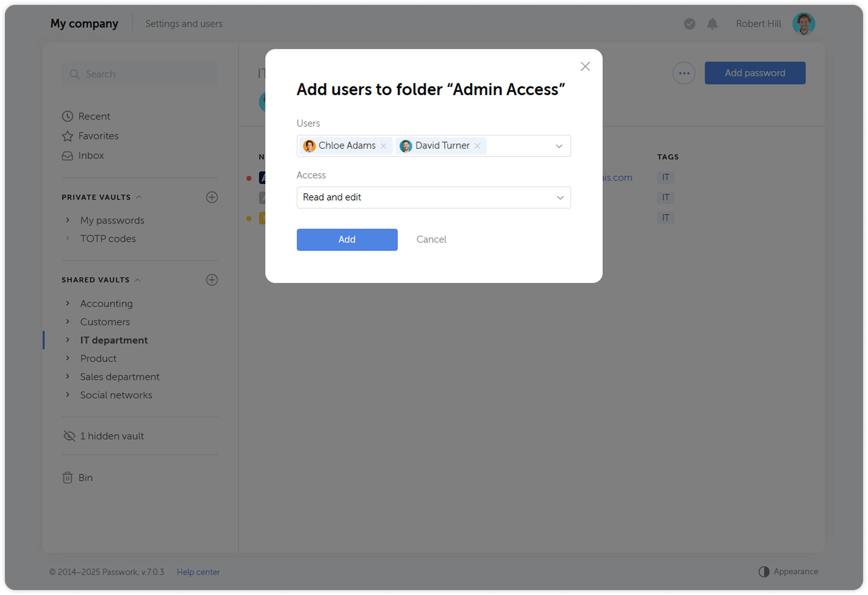This screenshot has height=595, width=868.
Task: Click the Add button in the dialog
Action: [347, 239]
